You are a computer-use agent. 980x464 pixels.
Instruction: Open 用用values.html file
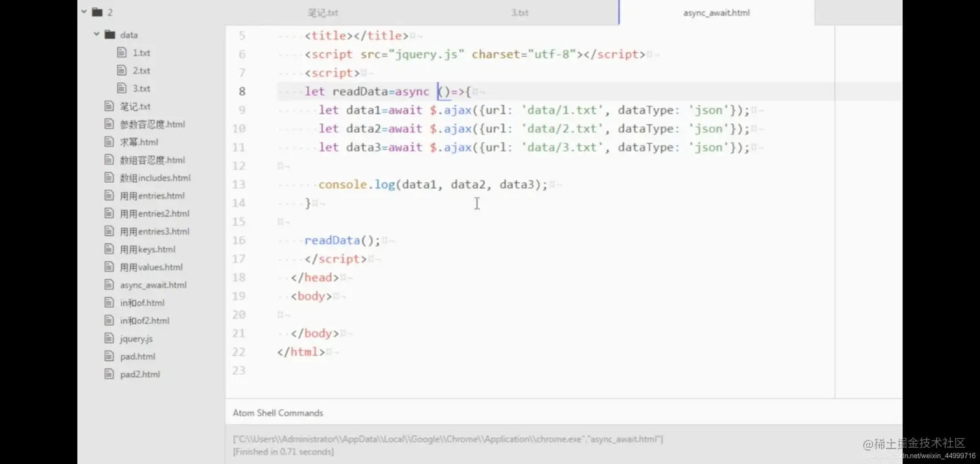[x=151, y=267]
